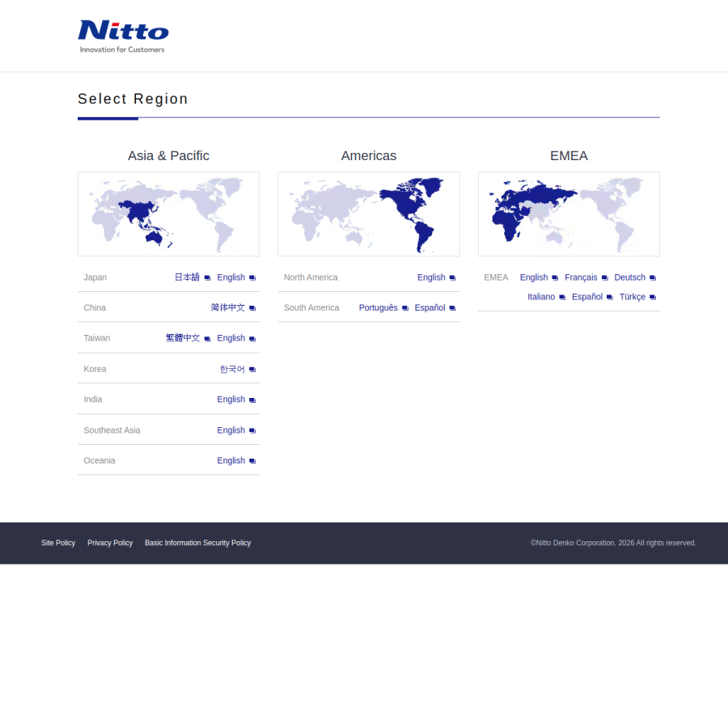Viewport: 728px width, 728px height.
Task: Open Taiwan site in English
Action: coord(231,338)
